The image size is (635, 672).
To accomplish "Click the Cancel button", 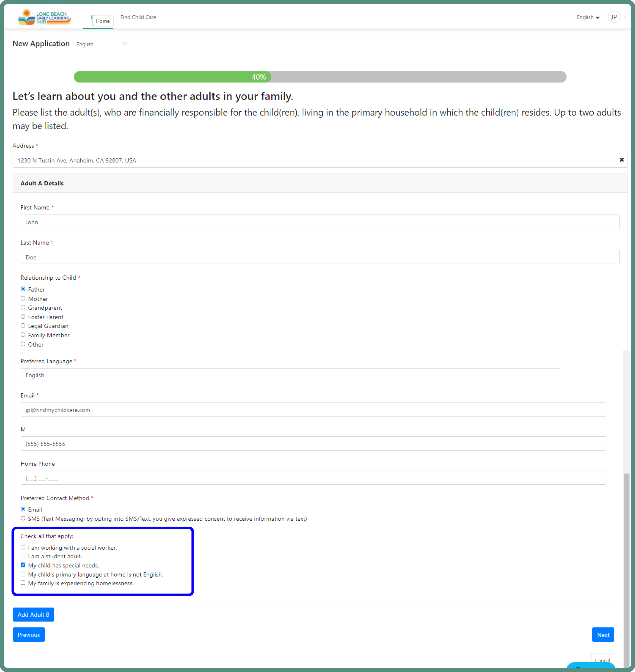I will pyautogui.click(x=602, y=660).
